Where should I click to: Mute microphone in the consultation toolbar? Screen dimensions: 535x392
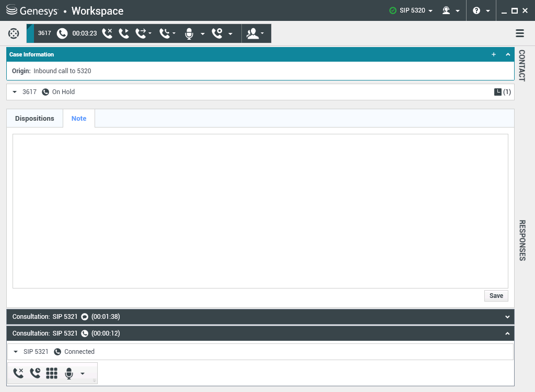[68, 373]
